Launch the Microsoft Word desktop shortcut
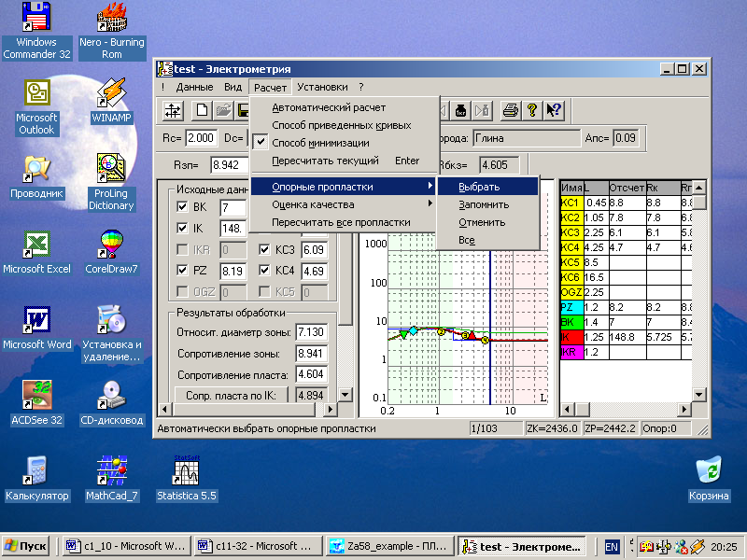 (x=36, y=329)
